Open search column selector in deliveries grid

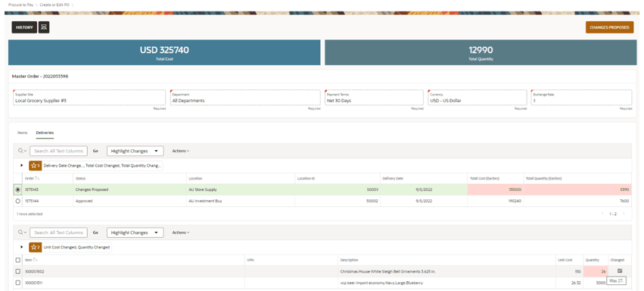pos(22,151)
